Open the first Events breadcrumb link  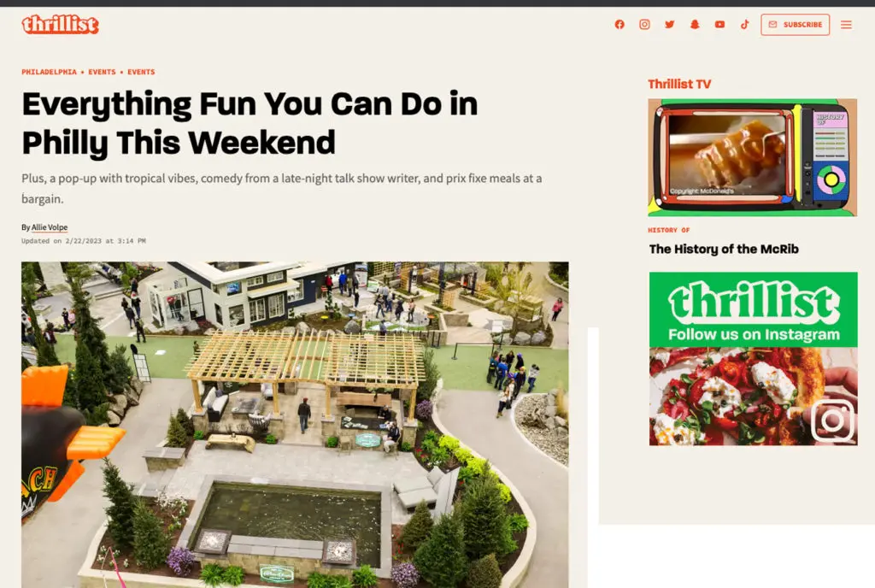click(x=103, y=72)
